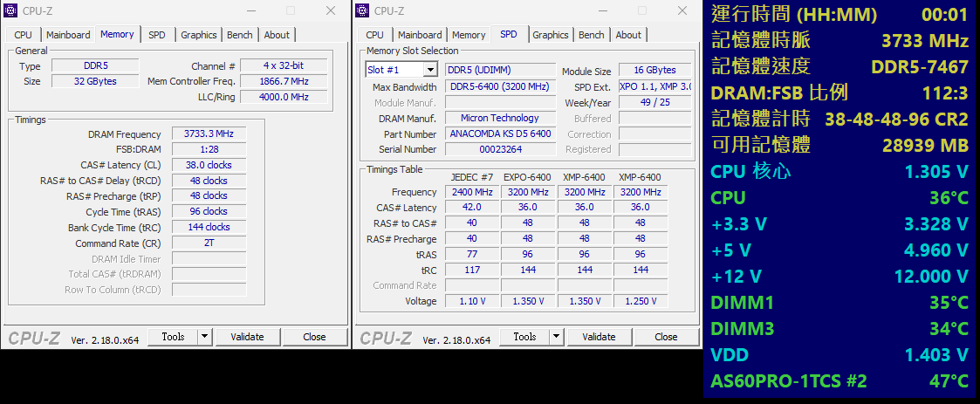Expand the Tools dropdown arrow in the left window
Viewport: 980px width, 404px height.
(x=204, y=337)
